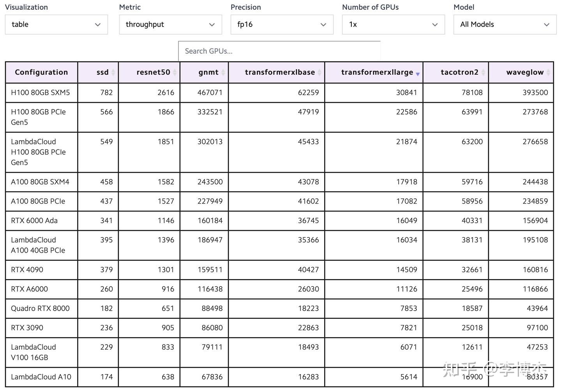Select the RTX 4090 row name

tap(27, 270)
